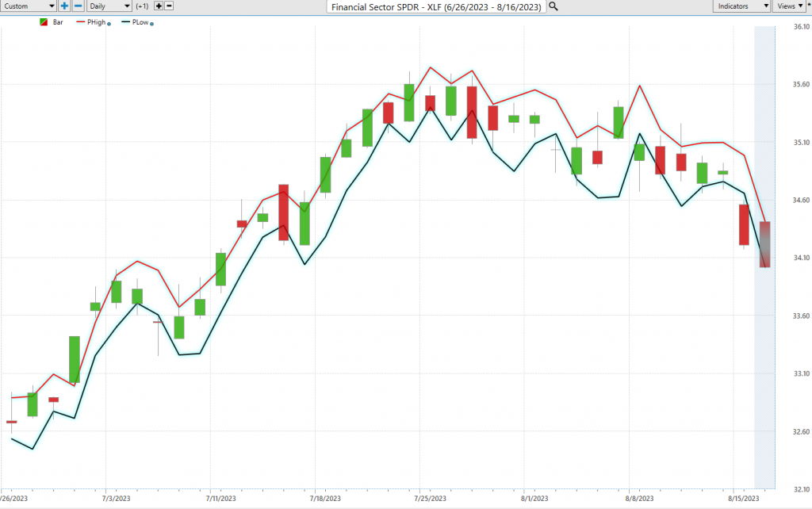Click the small dot beside PLow legend
The height and width of the screenshot is (509, 812).
coord(151,24)
